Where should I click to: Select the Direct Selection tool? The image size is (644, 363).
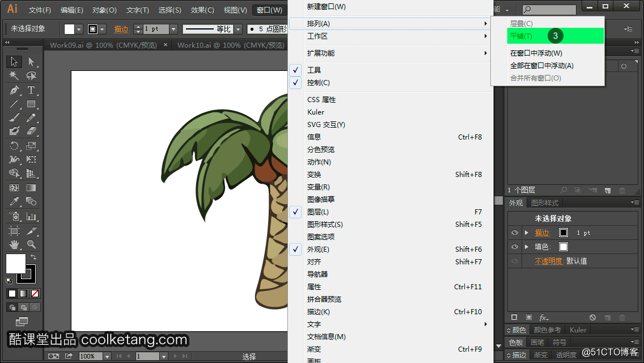(x=31, y=62)
